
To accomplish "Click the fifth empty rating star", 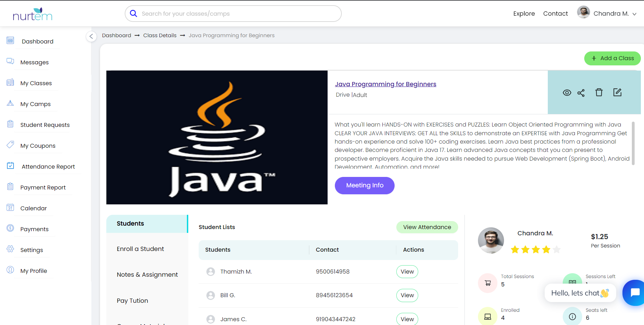I will 556,250.
